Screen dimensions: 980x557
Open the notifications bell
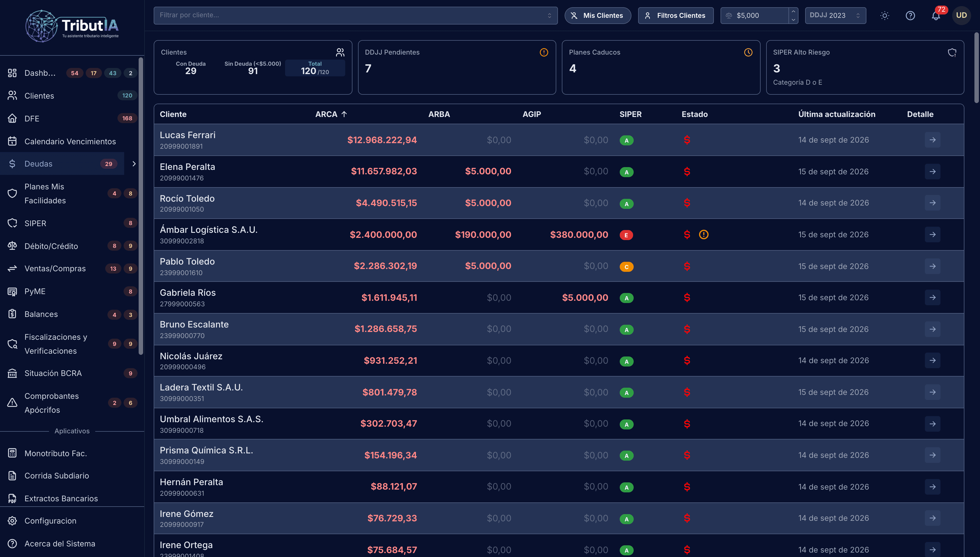pos(936,16)
